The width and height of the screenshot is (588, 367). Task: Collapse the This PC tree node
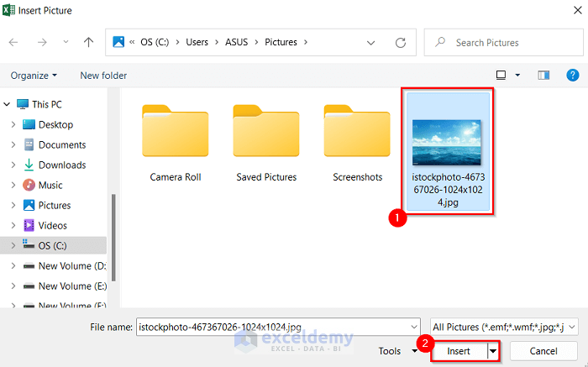point(7,104)
